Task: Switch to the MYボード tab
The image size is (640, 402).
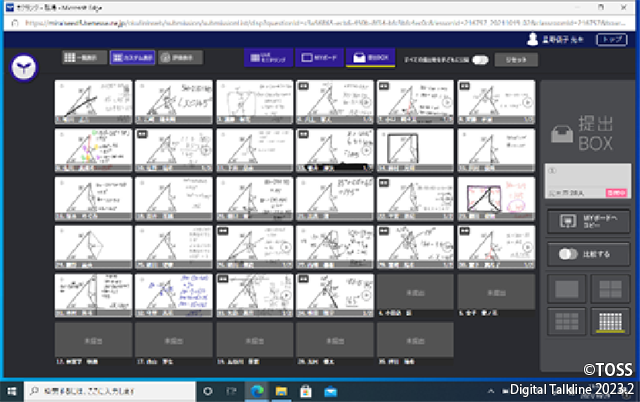Action: 320,59
